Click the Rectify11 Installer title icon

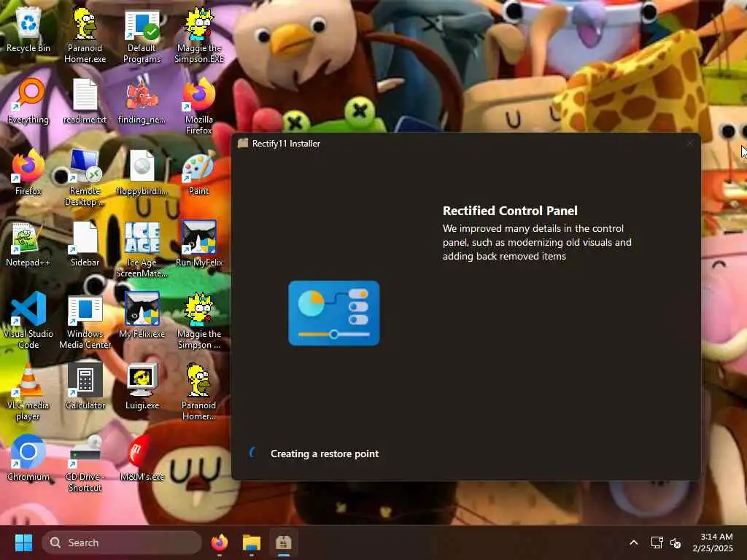243,144
